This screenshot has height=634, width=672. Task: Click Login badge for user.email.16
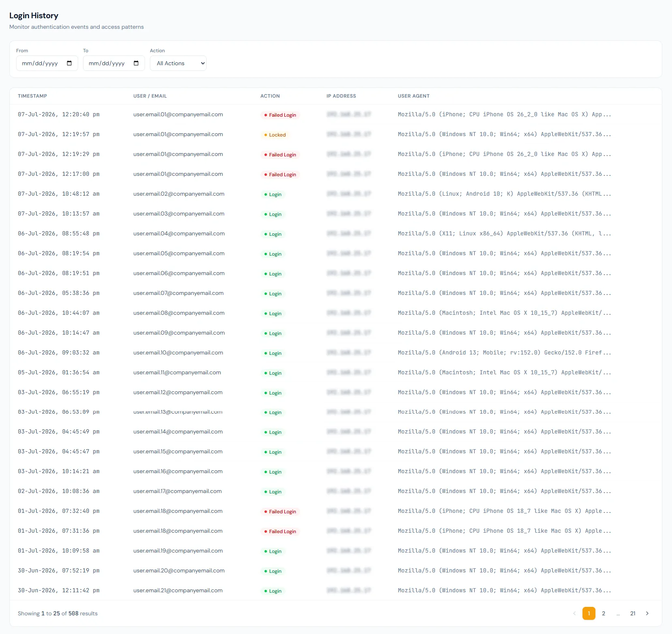click(x=273, y=472)
